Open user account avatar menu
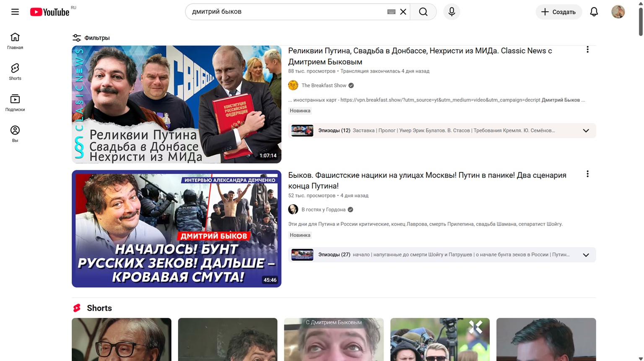This screenshot has height=361, width=644. coord(618,12)
